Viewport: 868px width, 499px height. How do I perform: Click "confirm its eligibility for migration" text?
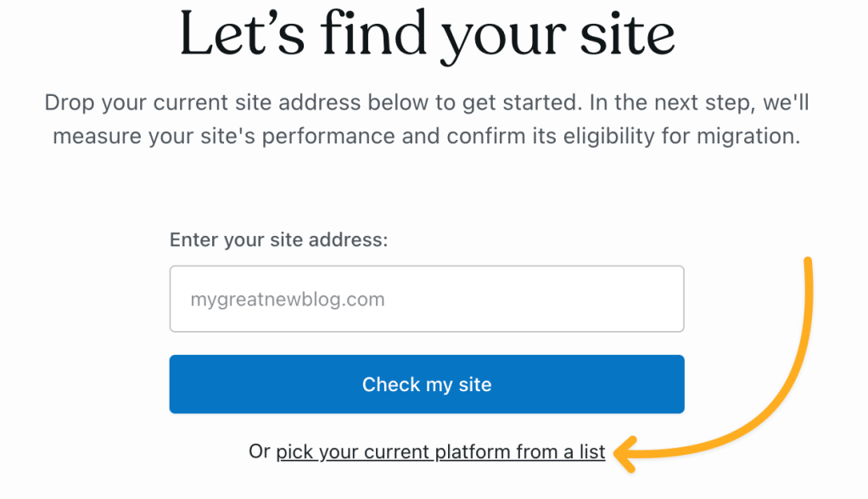[628, 137]
